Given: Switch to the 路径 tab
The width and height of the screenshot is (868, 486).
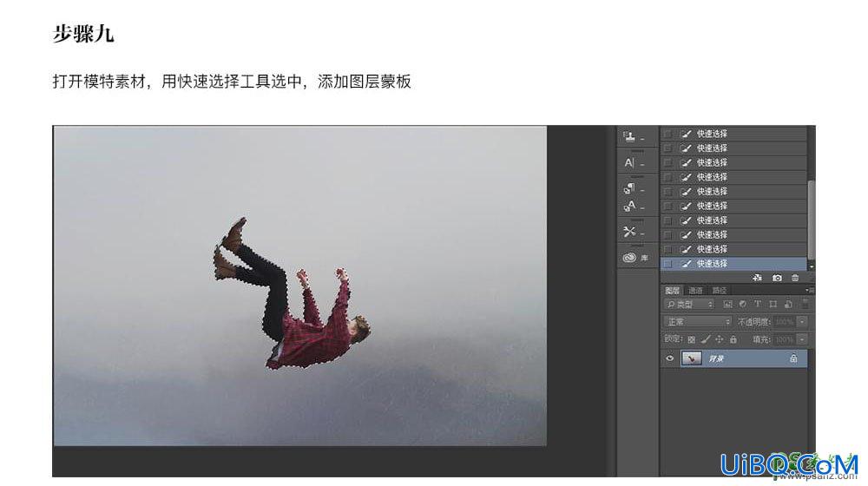Looking at the screenshot, I should [x=719, y=291].
